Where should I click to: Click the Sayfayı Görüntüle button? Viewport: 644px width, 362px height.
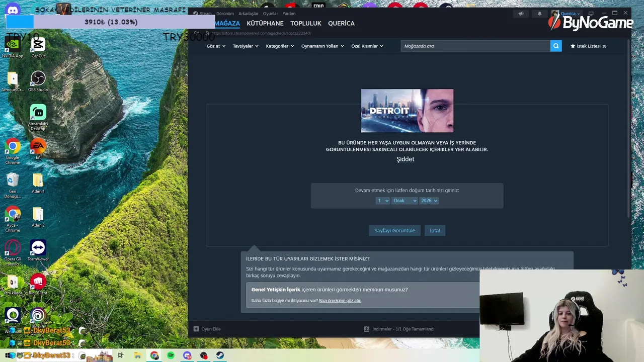(x=394, y=230)
